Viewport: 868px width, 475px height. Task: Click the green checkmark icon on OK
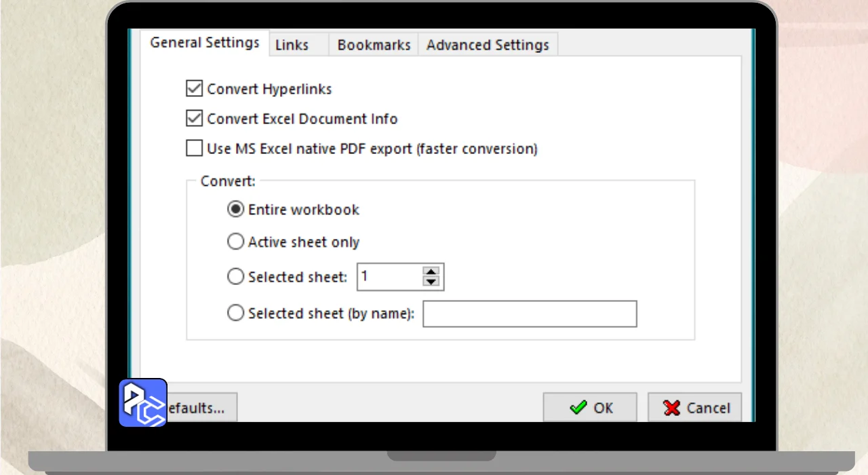click(578, 407)
